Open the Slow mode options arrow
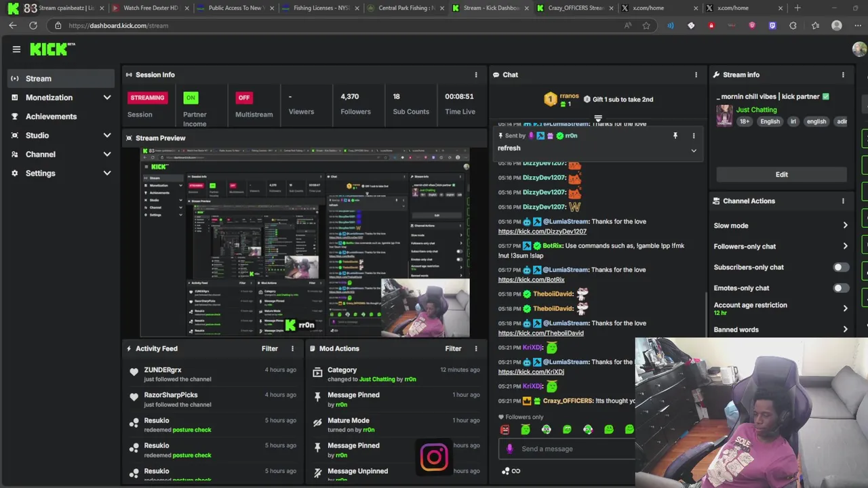868x488 pixels. (845, 226)
